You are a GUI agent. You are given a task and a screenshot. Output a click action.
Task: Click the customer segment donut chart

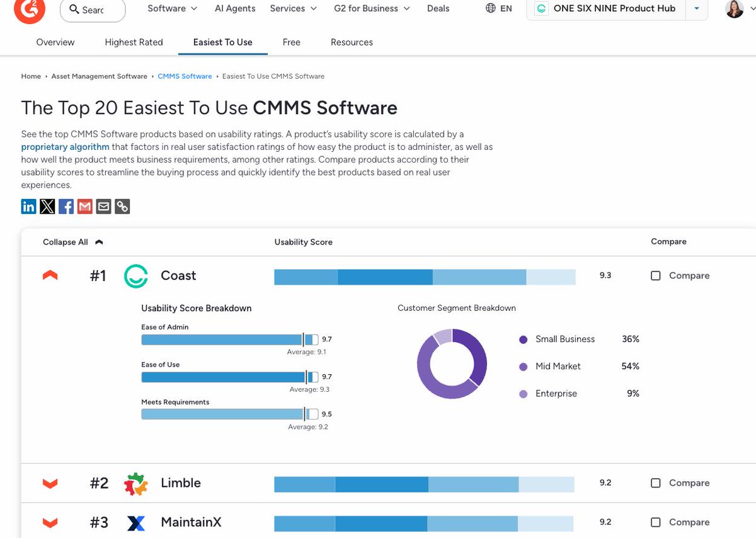pos(452,363)
